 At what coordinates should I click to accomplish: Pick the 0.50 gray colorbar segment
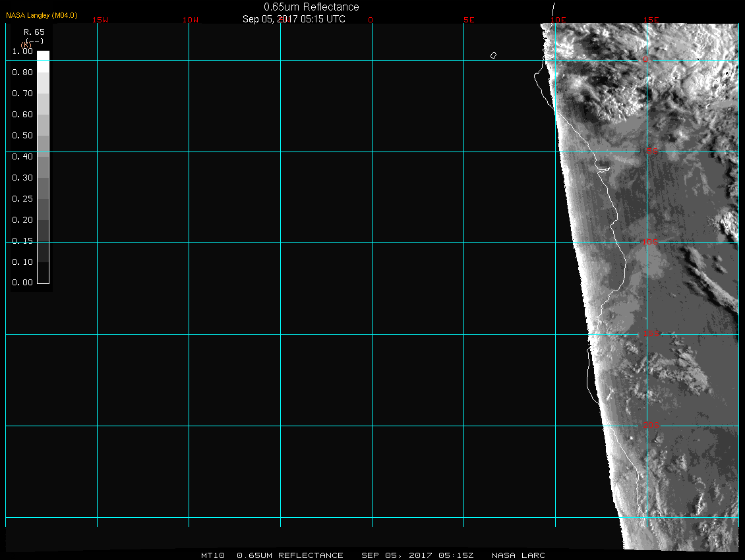(x=43, y=140)
